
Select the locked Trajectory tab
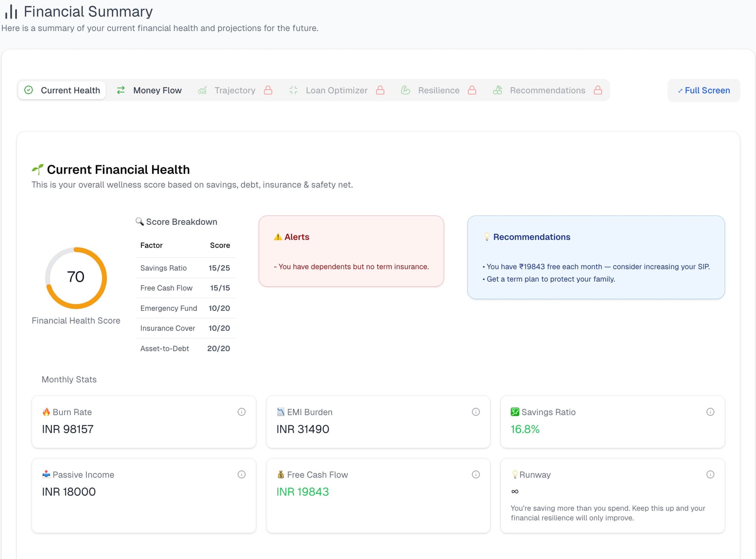(235, 90)
